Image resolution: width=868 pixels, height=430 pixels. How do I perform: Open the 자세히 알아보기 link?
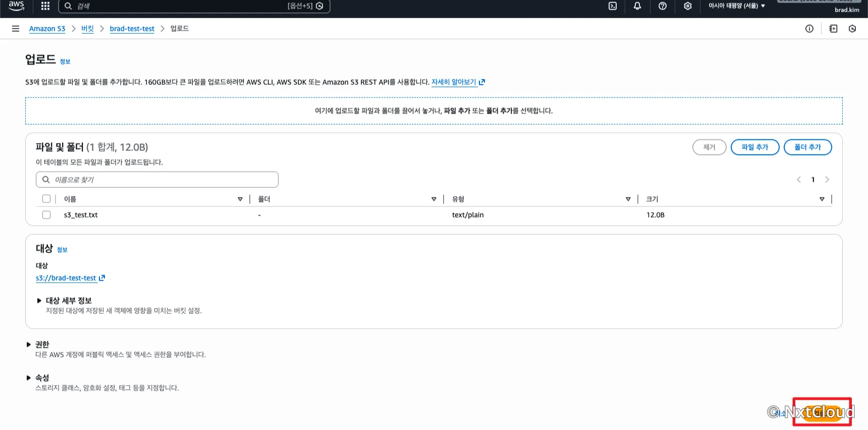[458, 82]
